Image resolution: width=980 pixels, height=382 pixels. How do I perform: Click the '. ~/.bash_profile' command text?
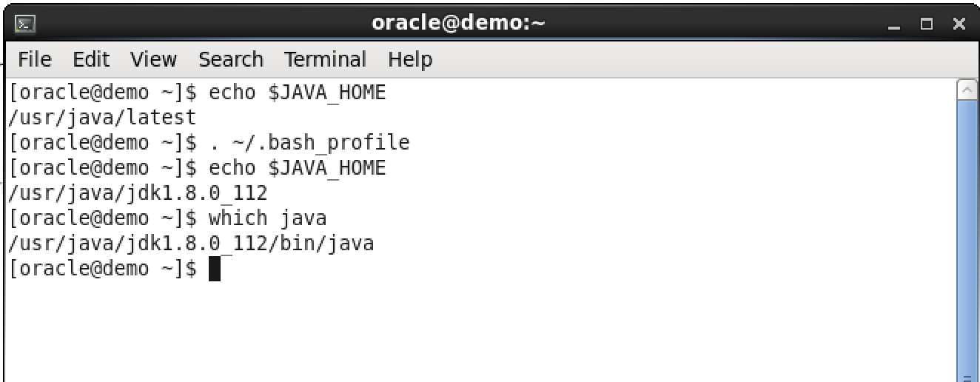click(309, 143)
